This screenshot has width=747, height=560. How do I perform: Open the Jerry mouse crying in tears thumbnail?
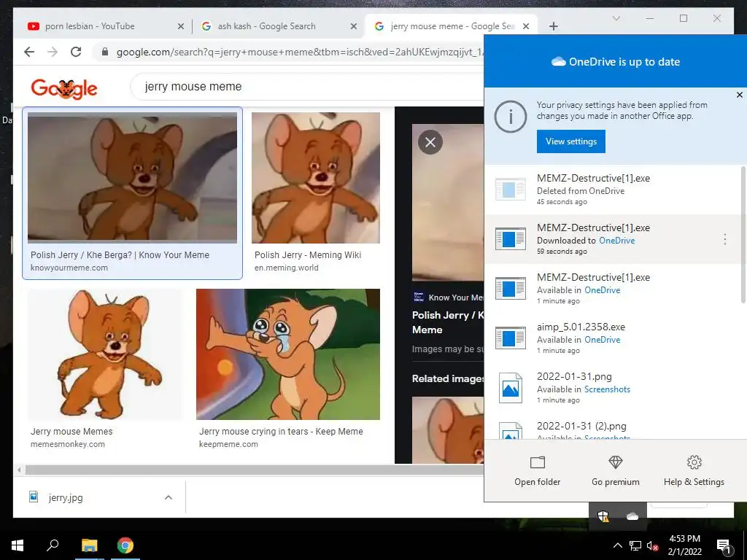point(288,354)
